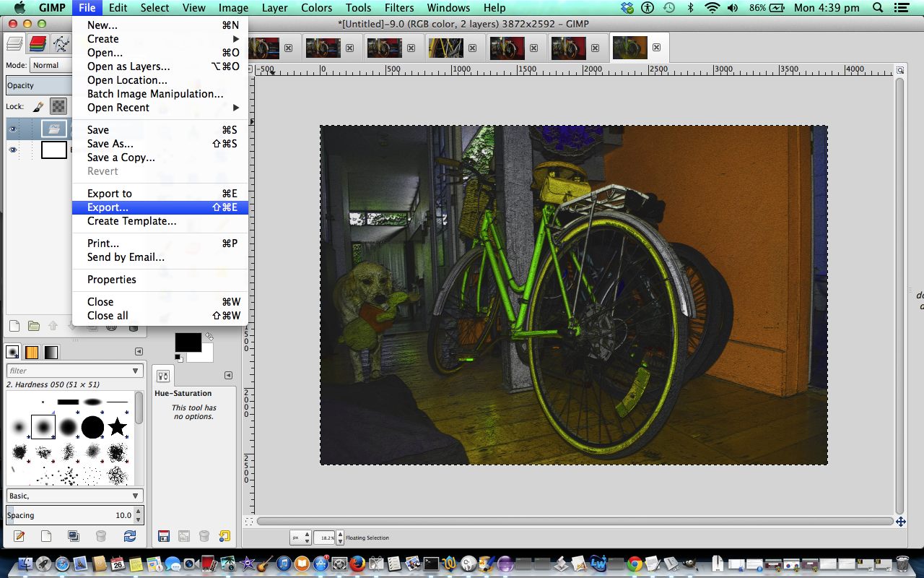Open tool options dock configure menu arrow
The image size is (924, 578).
(228, 375)
